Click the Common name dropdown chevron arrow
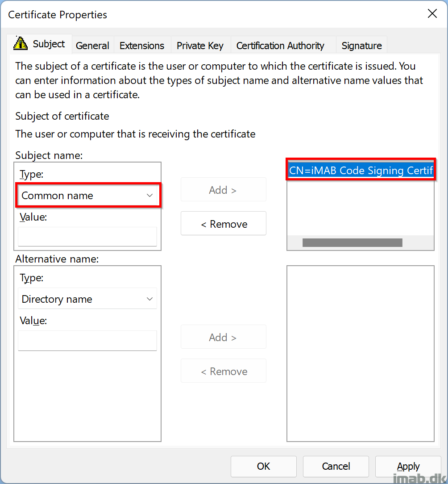This screenshot has width=448, height=484. tap(149, 196)
